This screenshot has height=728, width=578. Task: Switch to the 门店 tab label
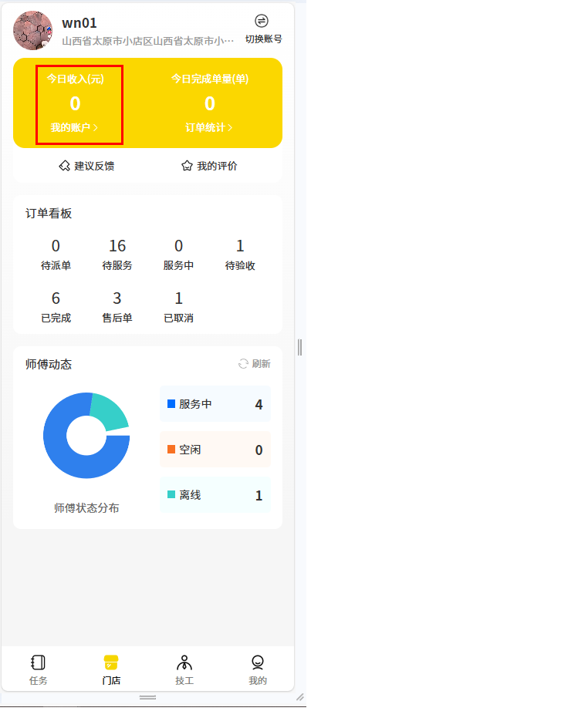pyautogui.click(x=111, y=681)
